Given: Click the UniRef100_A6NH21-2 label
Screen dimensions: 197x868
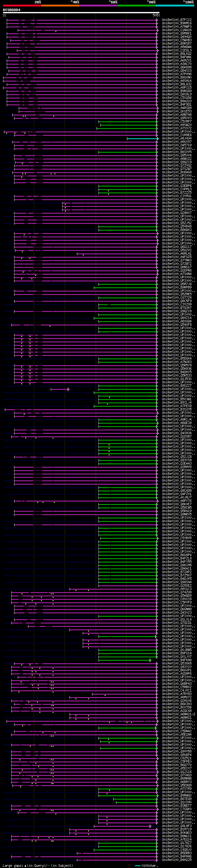Looking at the screenshot, I should [x=179, y=714].
